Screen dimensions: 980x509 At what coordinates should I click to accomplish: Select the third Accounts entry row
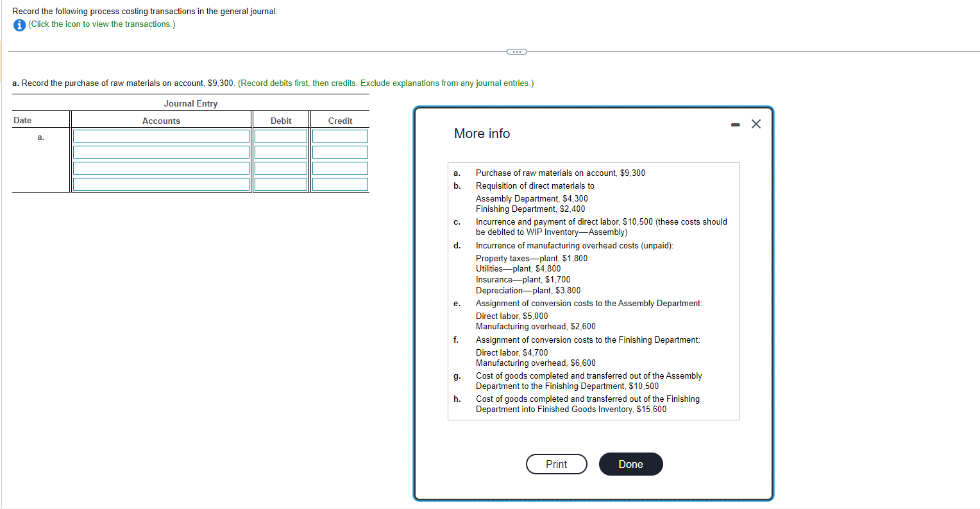[161, 168]
